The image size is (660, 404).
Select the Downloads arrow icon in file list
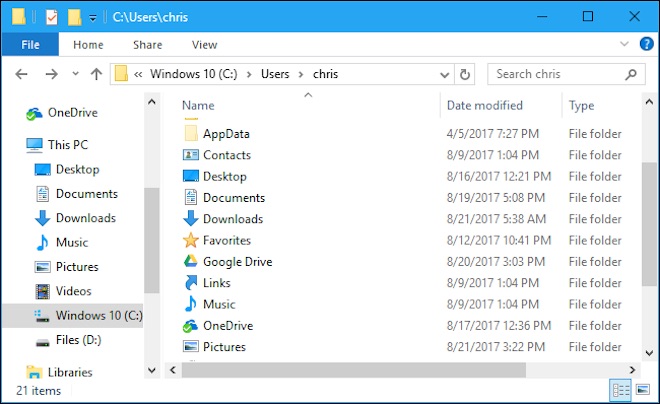pos(191,218)
